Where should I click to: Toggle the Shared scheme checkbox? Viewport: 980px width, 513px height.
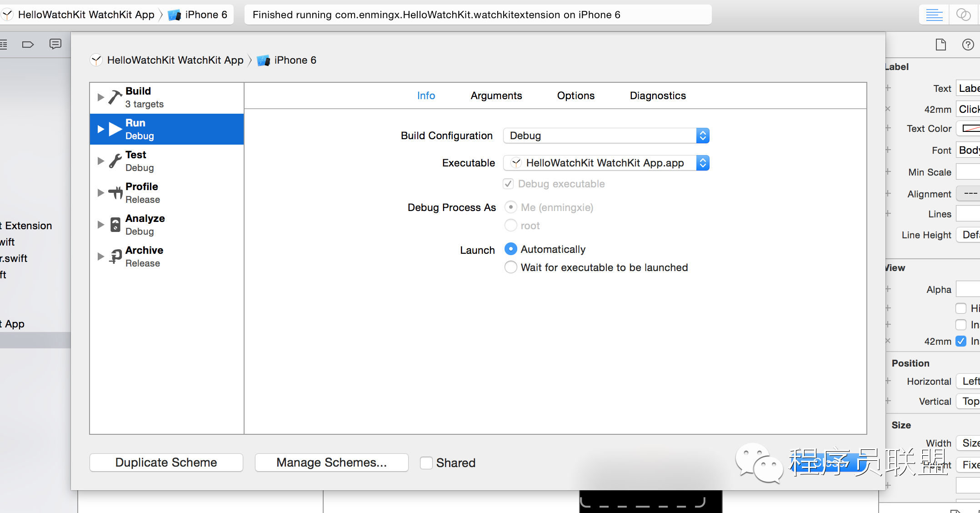(426, 463)
